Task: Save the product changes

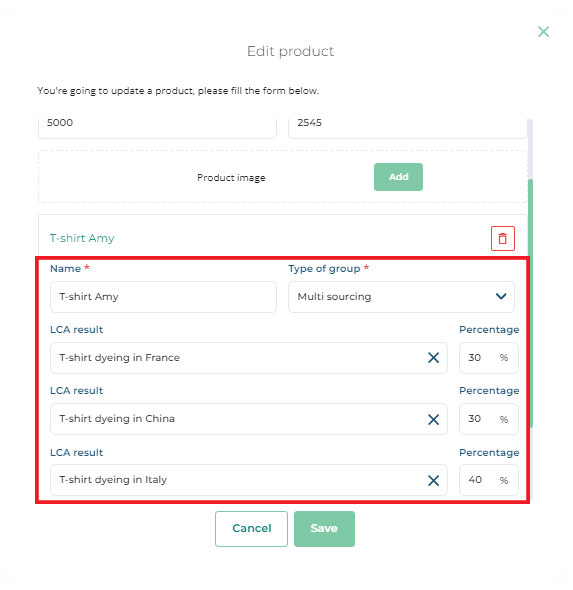Action: tap(324, 529)
